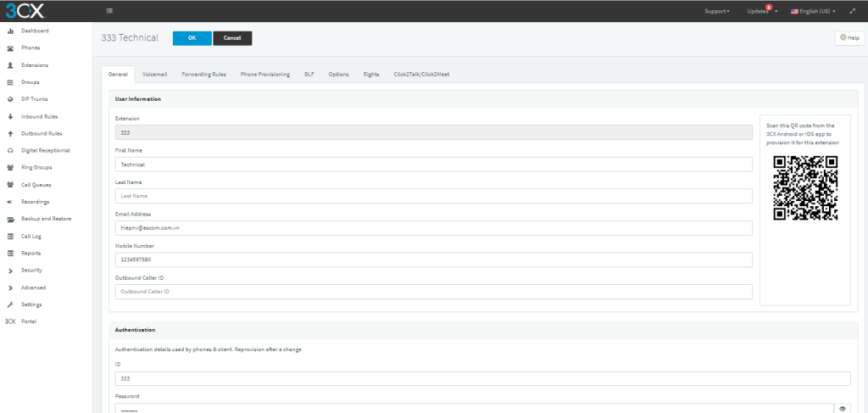
Task: Click the Mobile Number input field
Action: [x=433, y=260]
